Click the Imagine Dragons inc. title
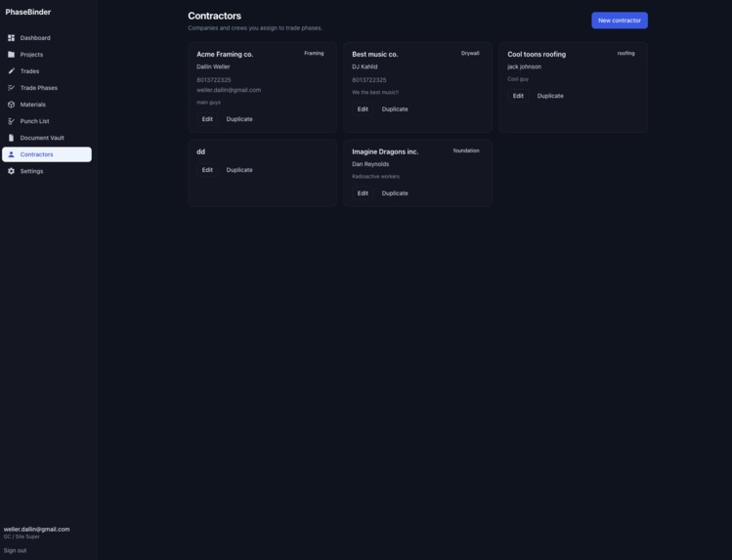Screen dimensions: 732x560 coord(385,151)
